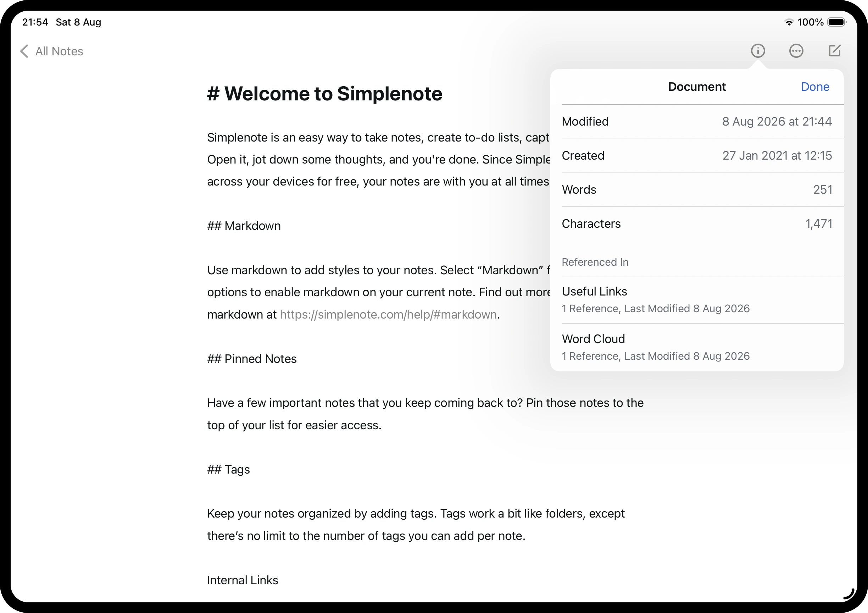Tap the 'Simplenote is an easy way' line
The height and width of the screenshot is (613, 868).
tap(378, 137)
